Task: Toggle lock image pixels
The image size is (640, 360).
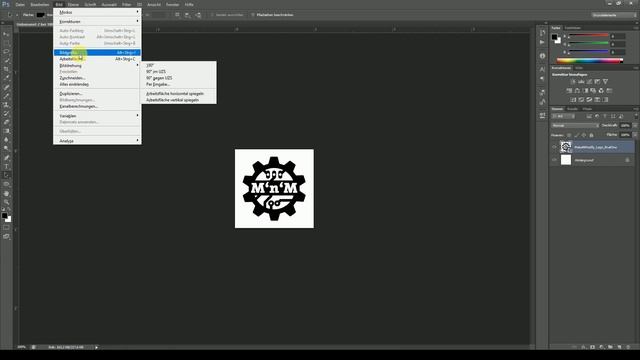Action: [577, 135]
